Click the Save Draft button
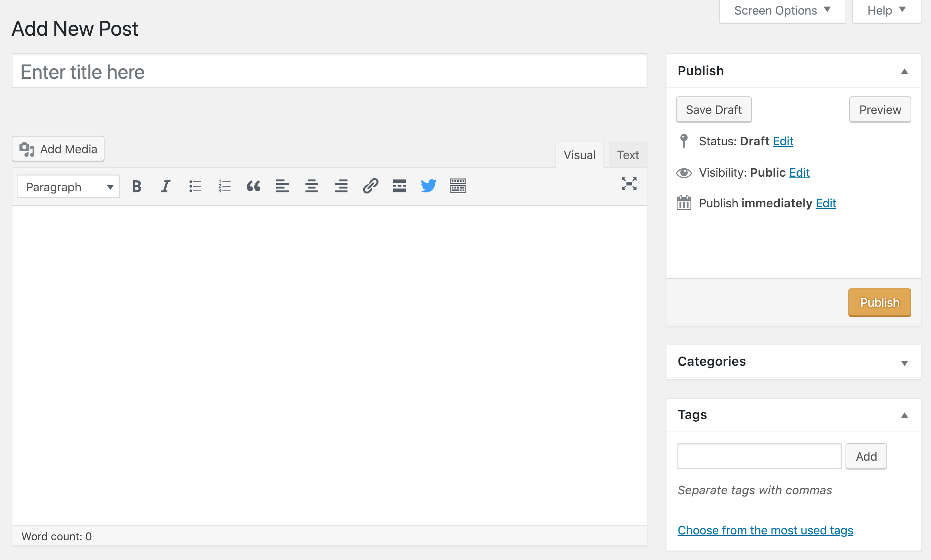931x560 pixels. click(x=714, y=110)
